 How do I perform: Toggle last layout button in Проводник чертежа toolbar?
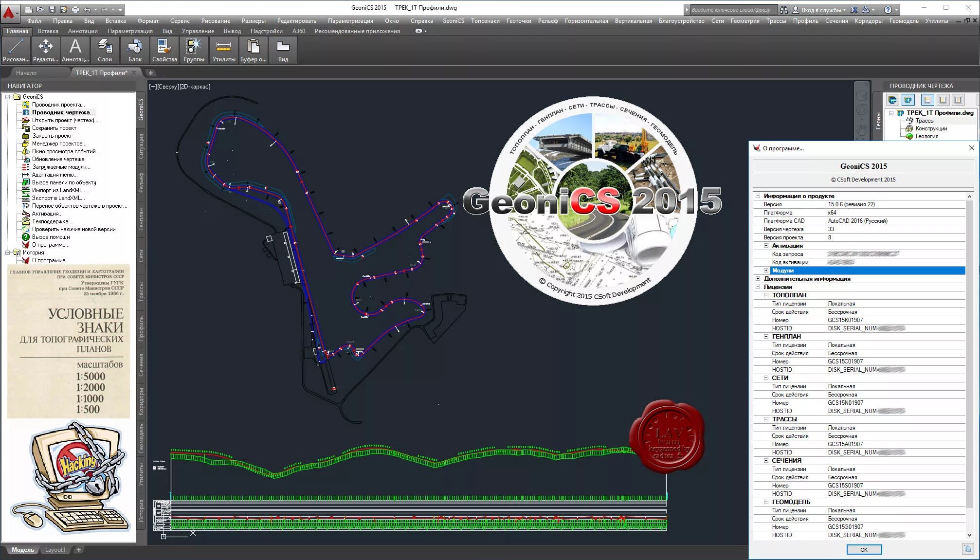pos(958,100)
